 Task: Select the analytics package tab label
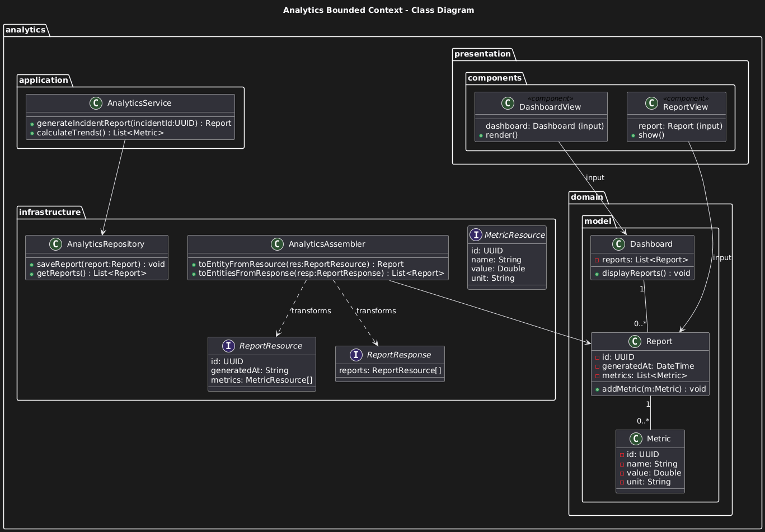[25, 30]
